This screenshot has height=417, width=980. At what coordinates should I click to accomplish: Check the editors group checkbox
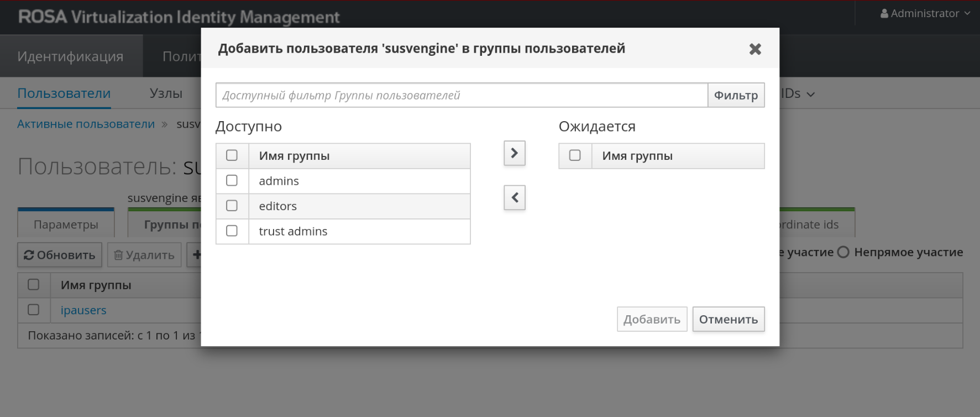click(232, 206)
